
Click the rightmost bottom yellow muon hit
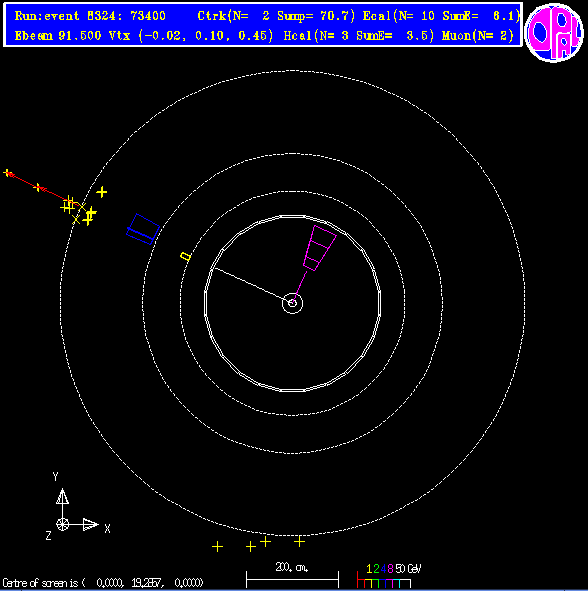click(x=299, y=542)
